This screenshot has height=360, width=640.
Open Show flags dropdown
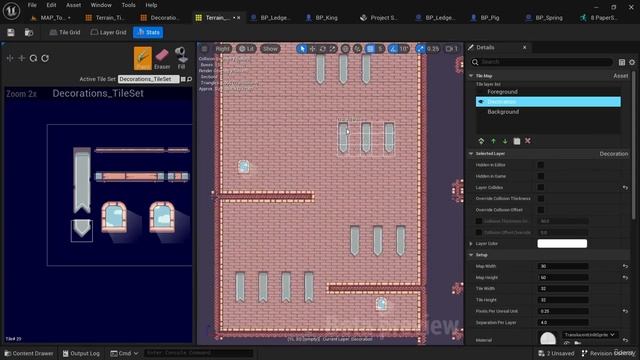click(270, 49)
